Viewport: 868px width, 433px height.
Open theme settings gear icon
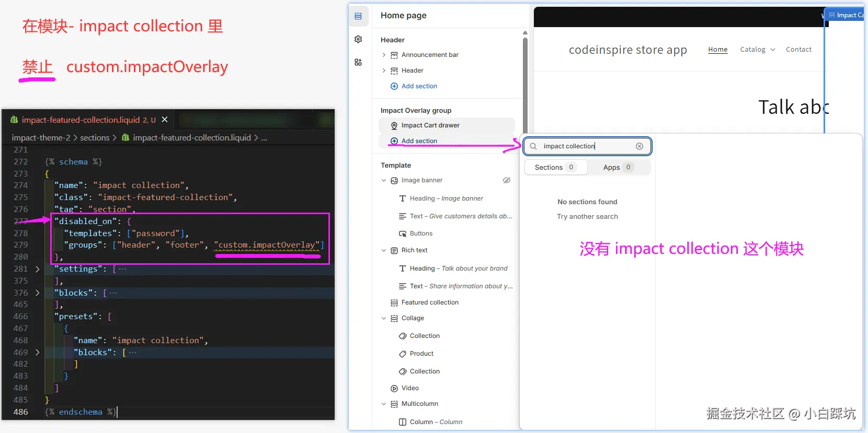(358, 39)
